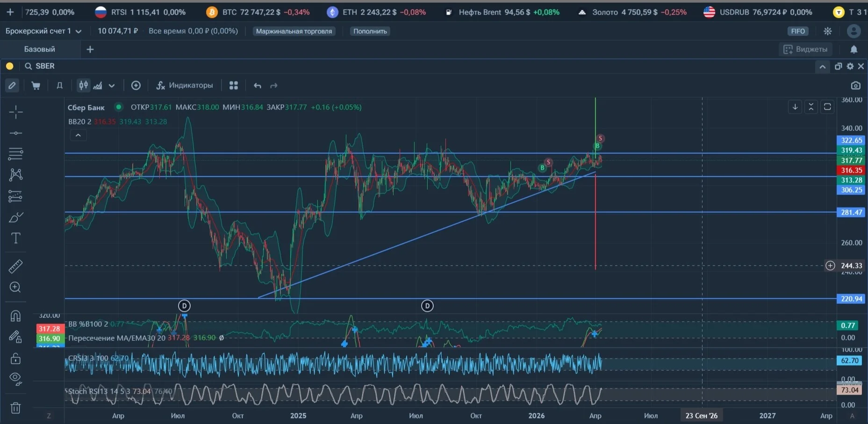Click the 322.65 price level label

(x=851, y=140)
